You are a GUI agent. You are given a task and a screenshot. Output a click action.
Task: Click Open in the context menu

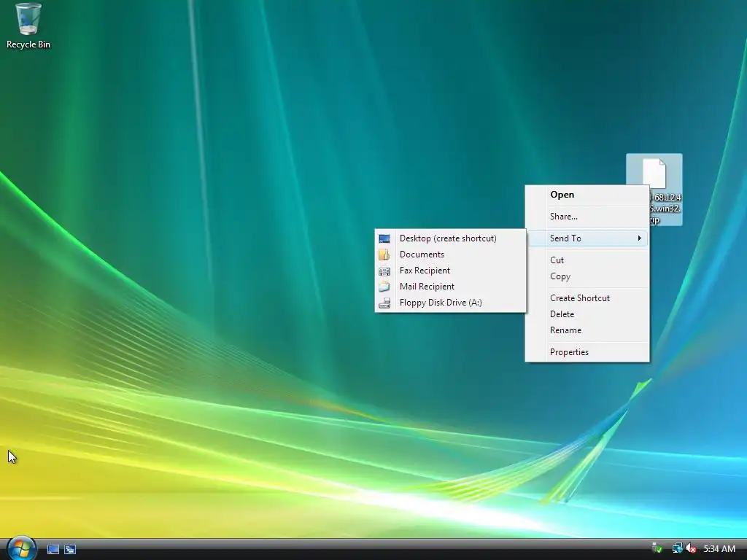[587, 194]
